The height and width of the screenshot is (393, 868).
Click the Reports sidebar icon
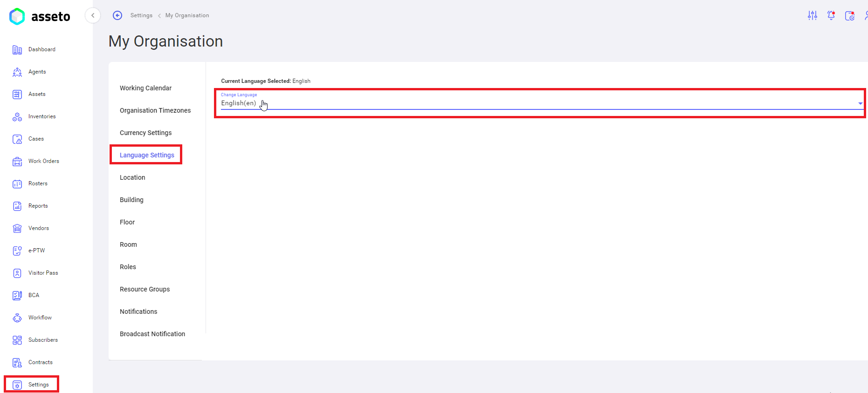click(x=17, y=206)
